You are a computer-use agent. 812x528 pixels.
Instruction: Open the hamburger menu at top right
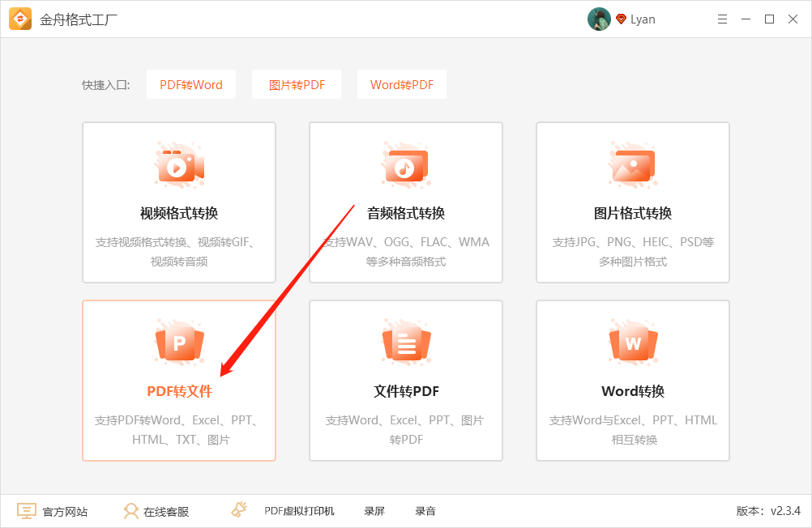click(721, 19)
